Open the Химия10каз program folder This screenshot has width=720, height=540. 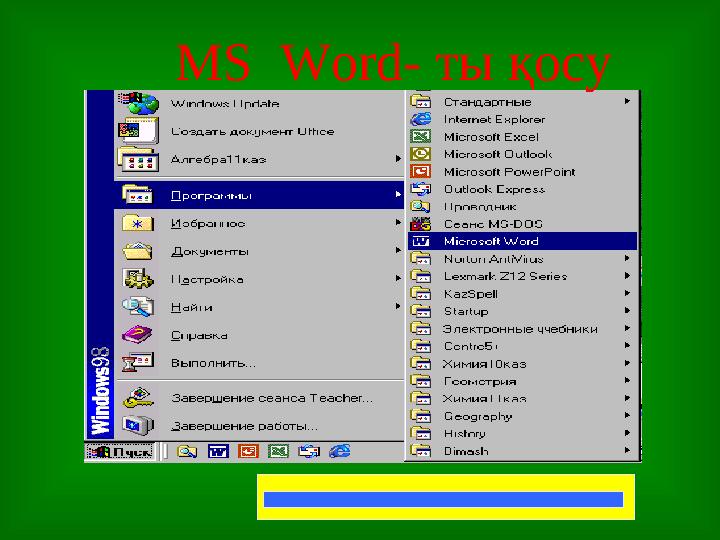click(x=523, y=364)
